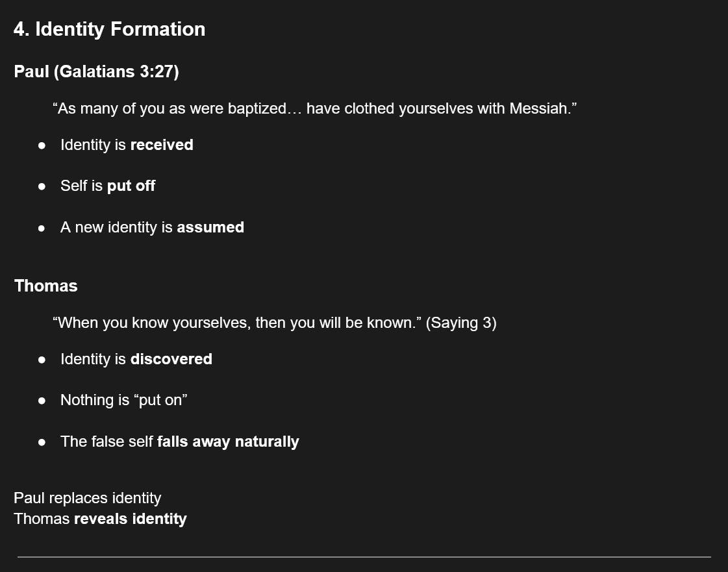Select the 'Thomas' subheading
728x572 pixels.
coord(46,286)
